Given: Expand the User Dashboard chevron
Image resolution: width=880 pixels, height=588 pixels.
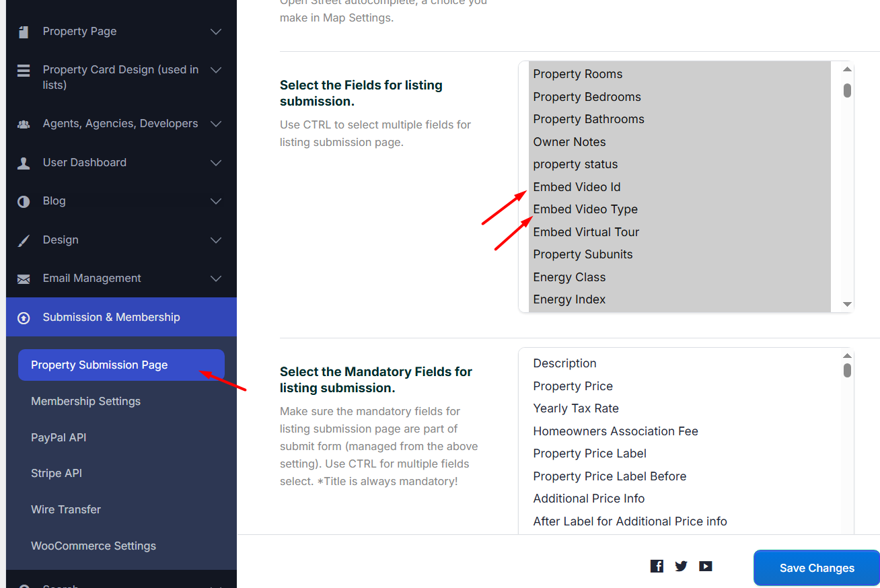Looking at the screenshot, I should (216, 163).
